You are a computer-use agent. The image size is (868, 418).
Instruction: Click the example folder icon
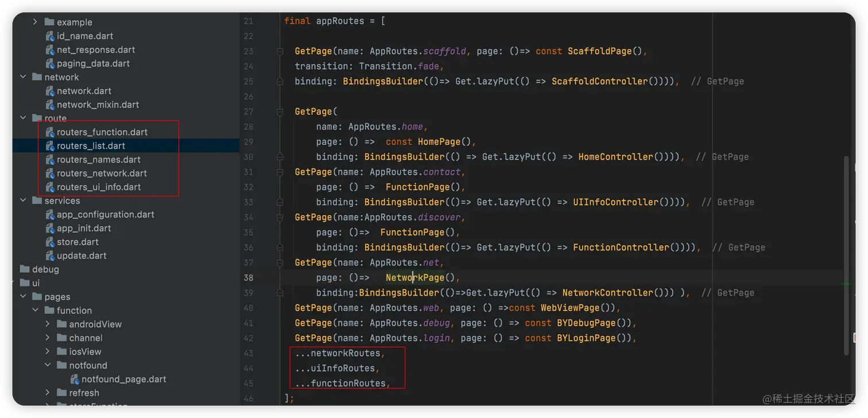tap(49, 22)
